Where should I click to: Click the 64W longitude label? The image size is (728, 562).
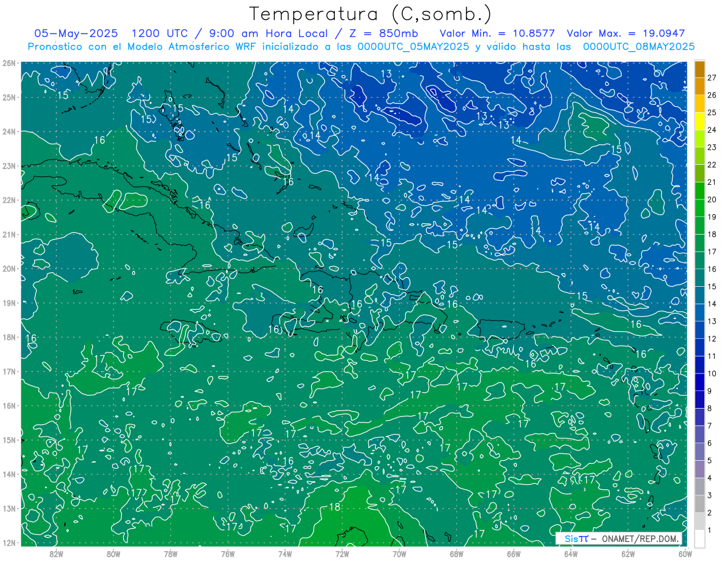[571, 553]
